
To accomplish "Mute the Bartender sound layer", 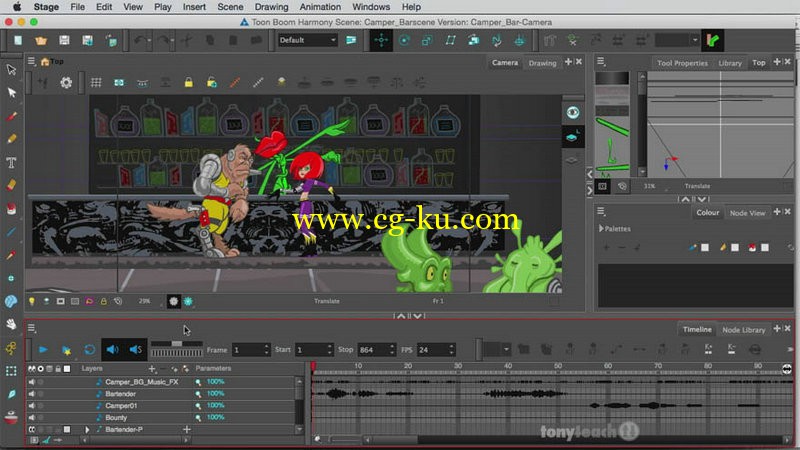I will (32, 393).
